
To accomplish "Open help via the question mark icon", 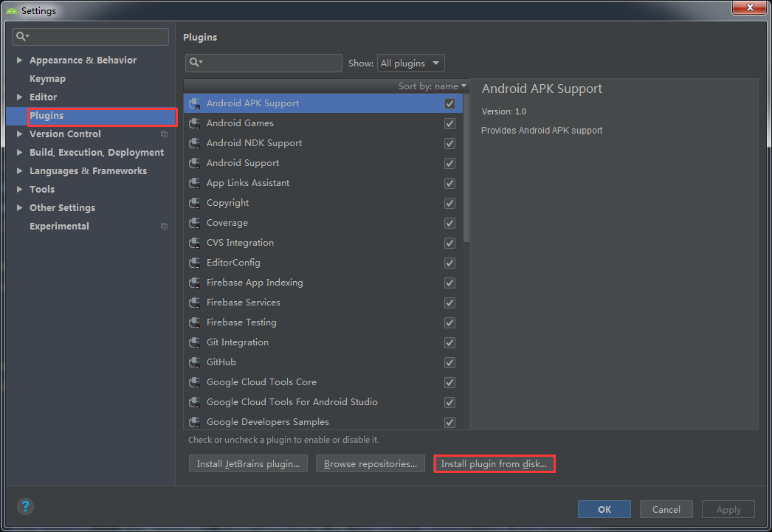I will pyautogui.click(x=25, y=506).
